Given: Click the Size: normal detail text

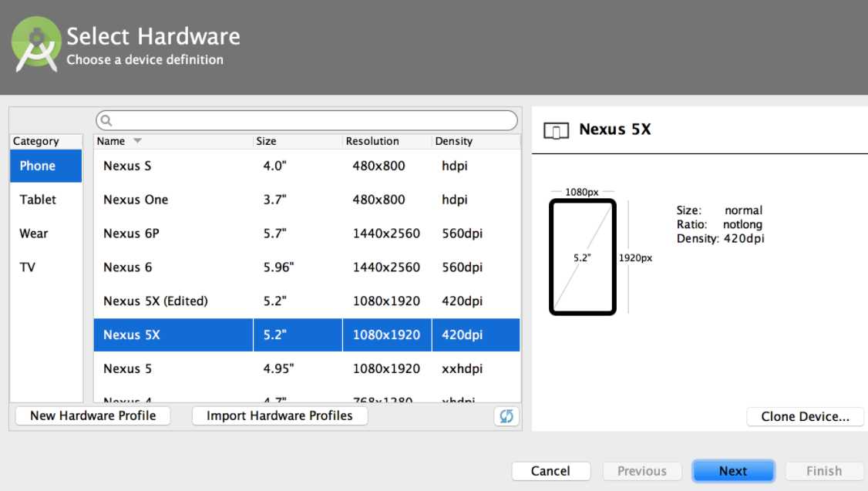Looking at the screenshot, I should tap(719, 210).
